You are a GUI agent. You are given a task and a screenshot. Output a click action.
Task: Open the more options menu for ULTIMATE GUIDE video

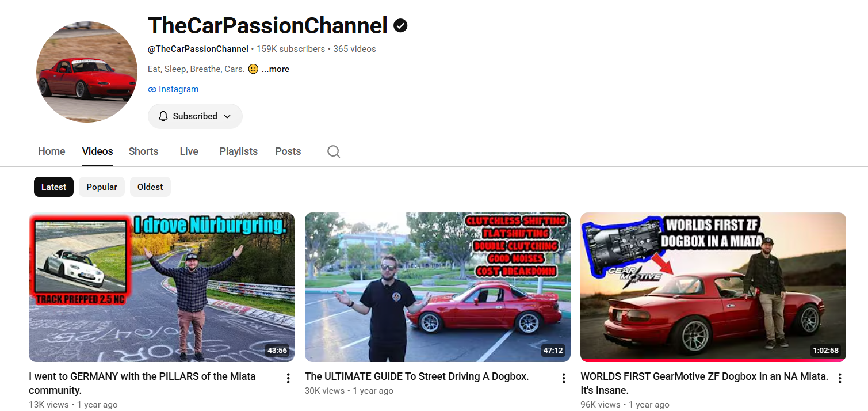pos(564,378)
